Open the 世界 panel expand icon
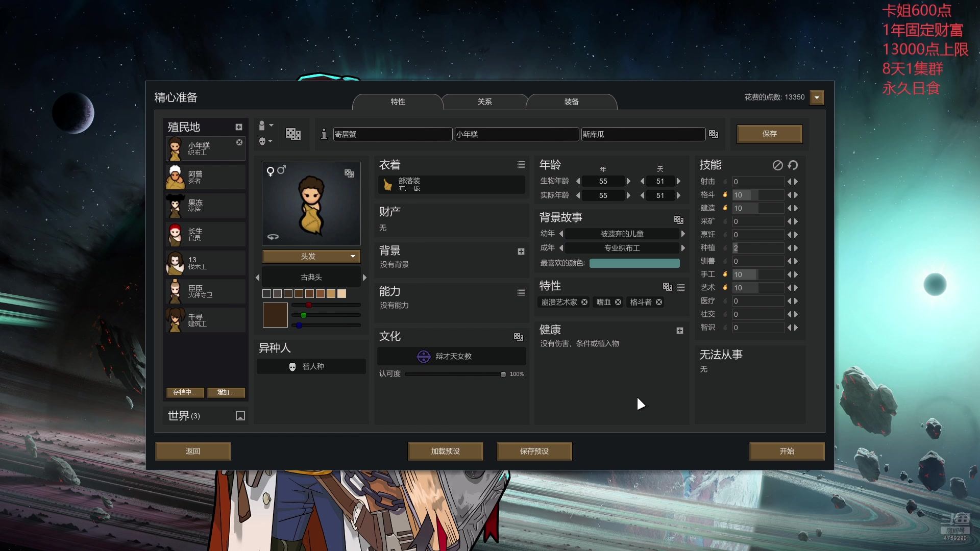980x551 pixels. pos(240,416)
